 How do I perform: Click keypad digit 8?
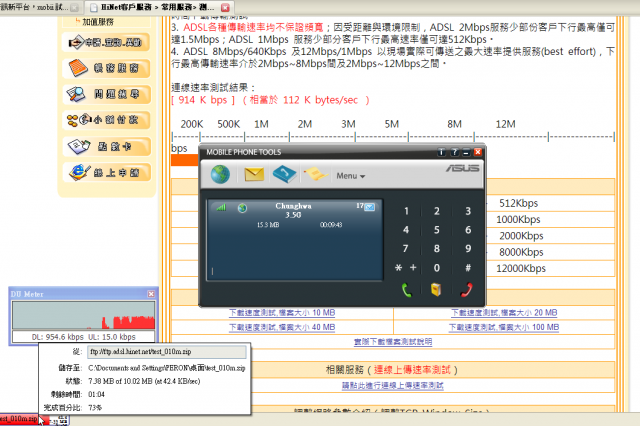click(x=437, y=248)
